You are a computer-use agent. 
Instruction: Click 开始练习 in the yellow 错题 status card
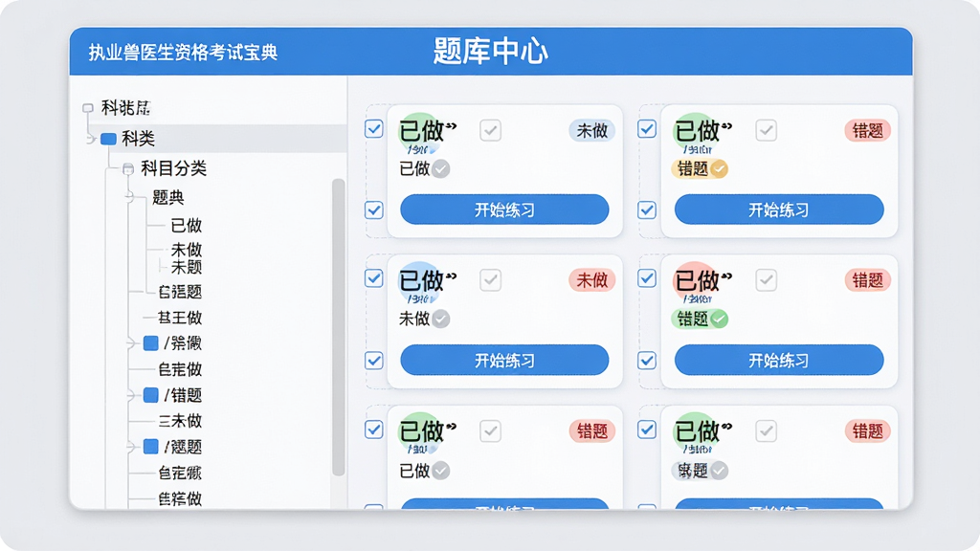(x=779, y=209)
